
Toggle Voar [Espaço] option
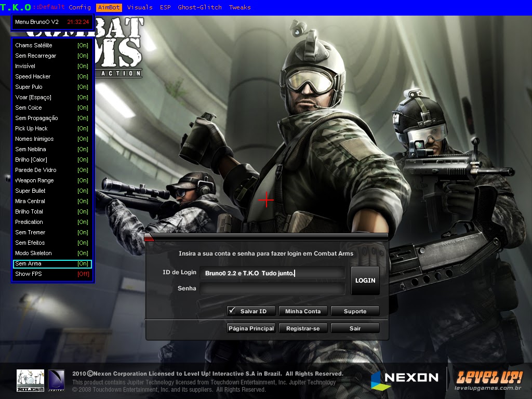click(x=52, y=97)
